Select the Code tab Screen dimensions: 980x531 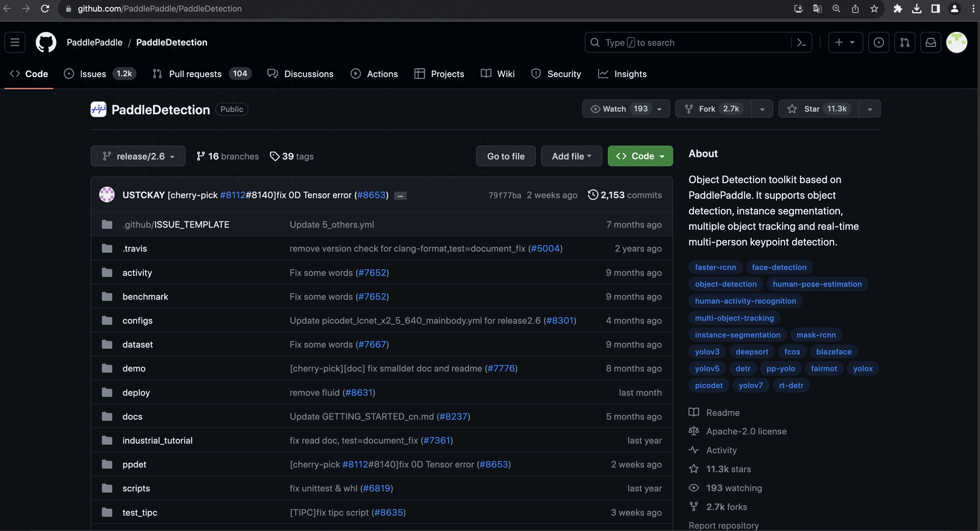[x=29, y=74]
